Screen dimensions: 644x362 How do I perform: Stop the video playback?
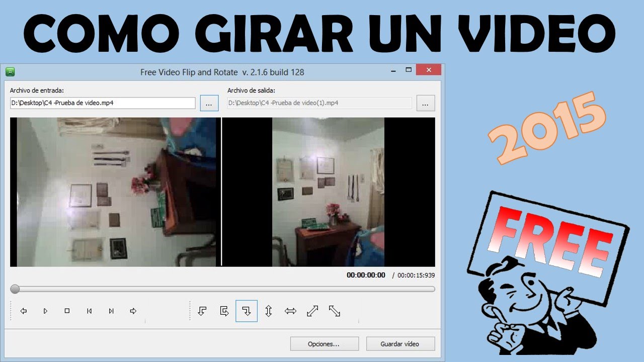click(x=67, y=311)
